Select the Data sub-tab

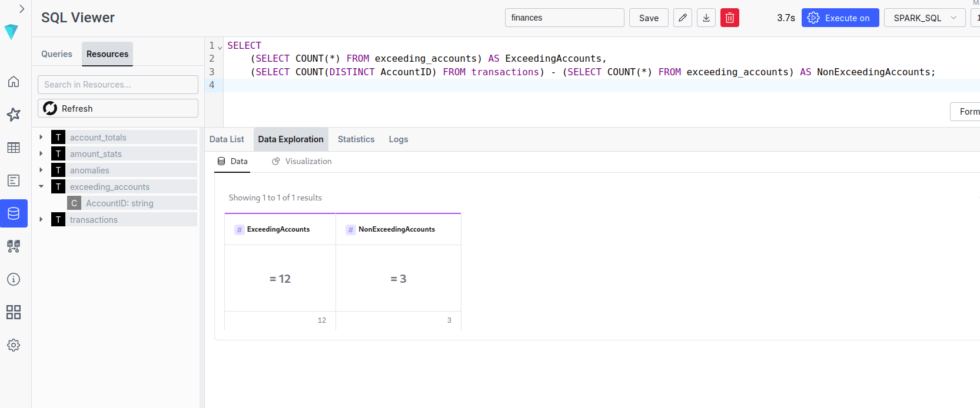click(x=232, y=161)
